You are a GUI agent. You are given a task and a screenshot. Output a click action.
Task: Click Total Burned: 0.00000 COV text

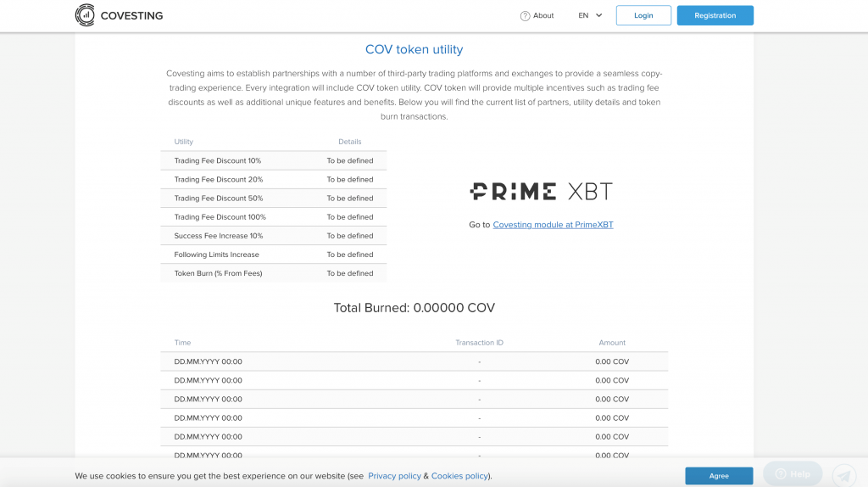coord(414,308)
